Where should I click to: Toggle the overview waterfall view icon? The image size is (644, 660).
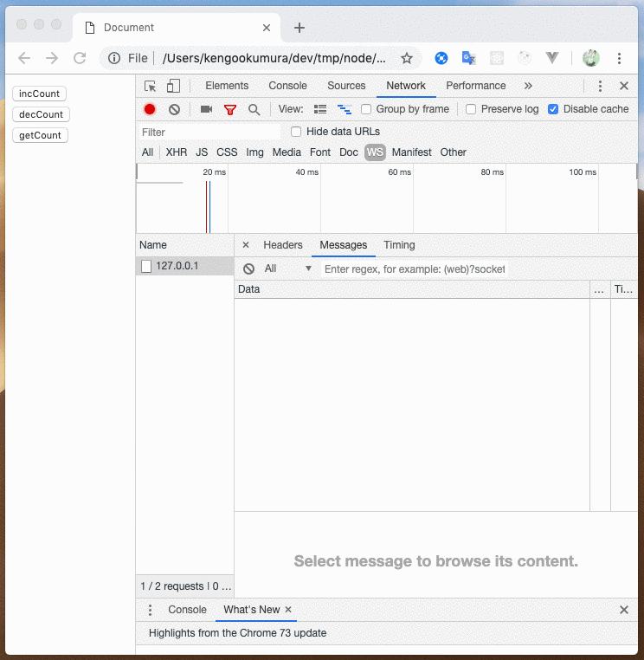(345, 109)
